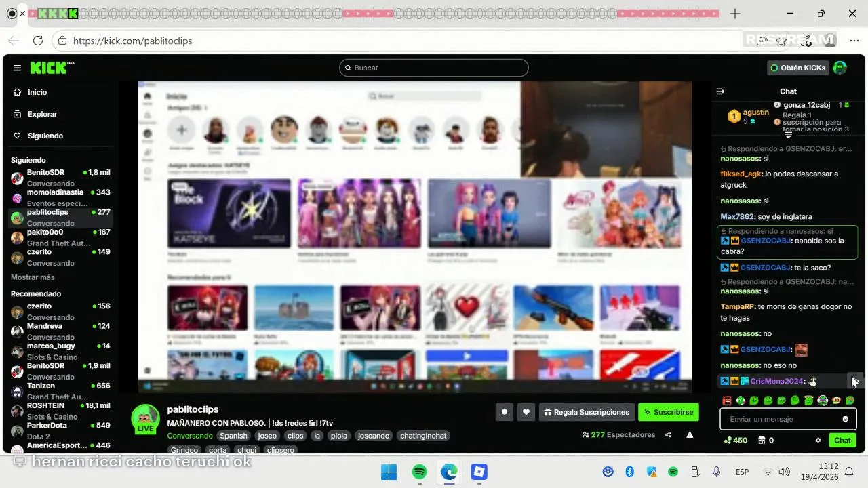Share the stream via share icon
The width and height of the screenshot is (868, 488).
(x=668, y=435)
